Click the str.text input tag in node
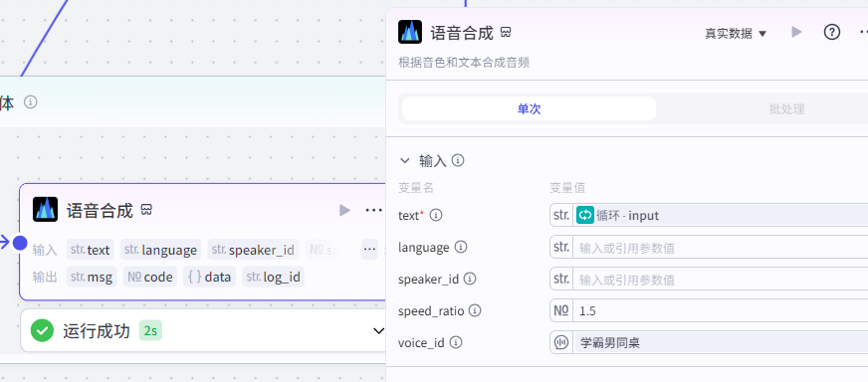The width and height of the screenshot is (868, 382). pos(91,250)
